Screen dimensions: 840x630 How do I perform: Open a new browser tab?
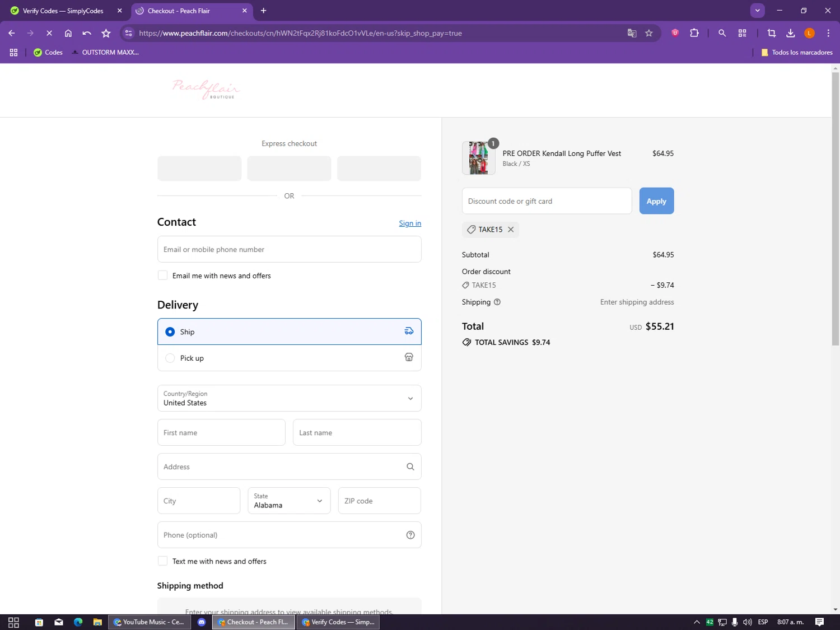(x=264, y=11)
